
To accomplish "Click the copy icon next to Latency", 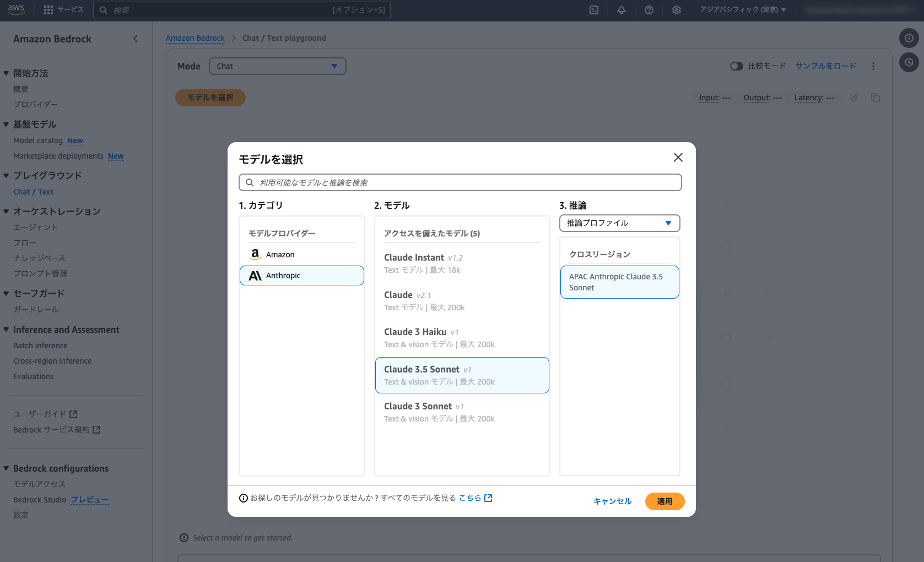I will pos(876,98).
